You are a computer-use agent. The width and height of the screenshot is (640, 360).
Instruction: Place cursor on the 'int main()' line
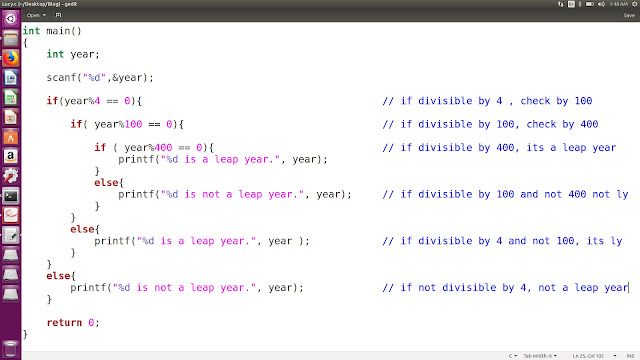tap(52, 31)
